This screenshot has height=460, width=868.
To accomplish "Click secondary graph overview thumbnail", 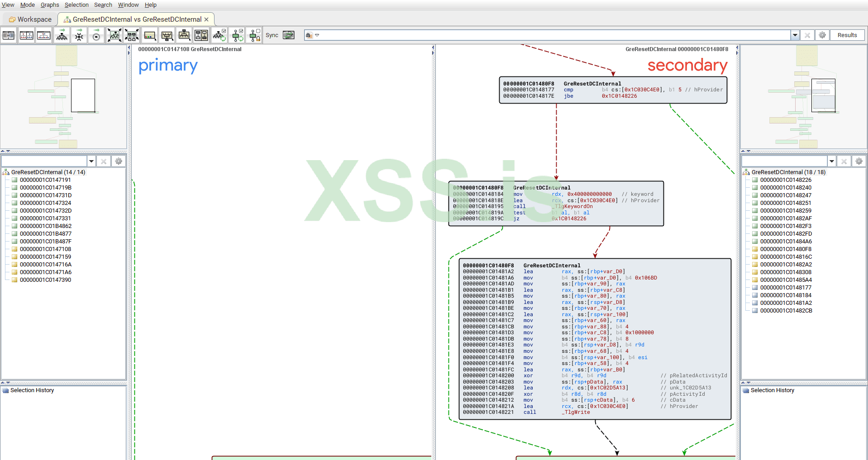I will tap(804, 97).
